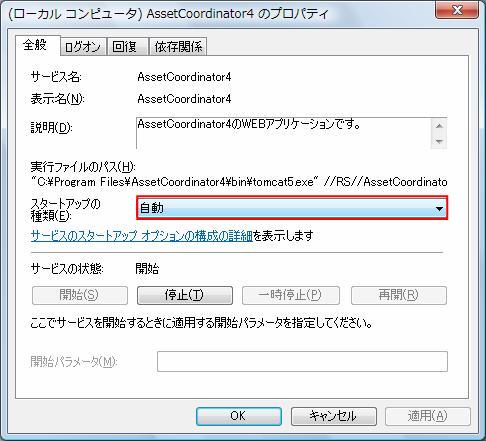Open the ログオン tab

pos(83,47)
